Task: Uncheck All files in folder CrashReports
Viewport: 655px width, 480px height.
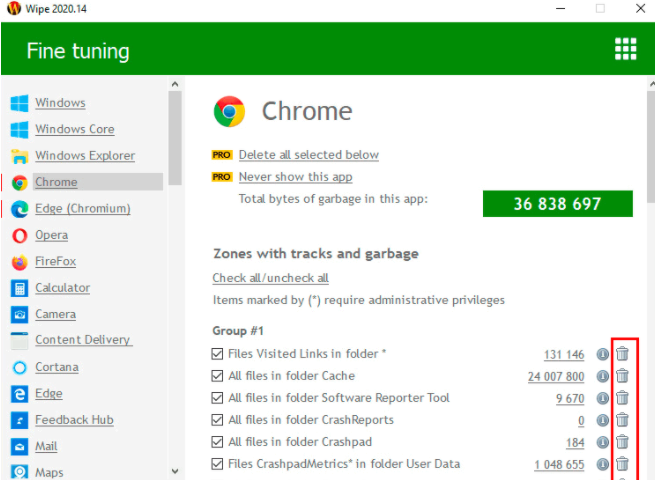Action: (x=217, y=420)
